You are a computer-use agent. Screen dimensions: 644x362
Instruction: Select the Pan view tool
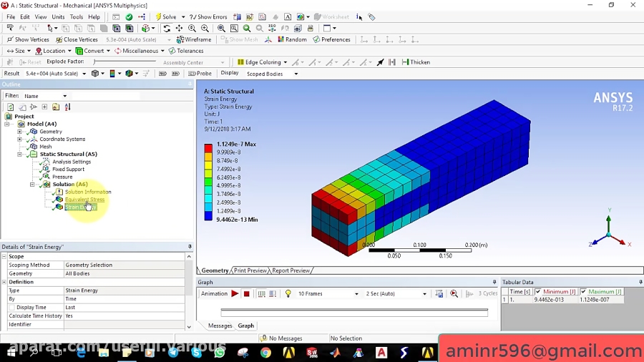[179, 29]
